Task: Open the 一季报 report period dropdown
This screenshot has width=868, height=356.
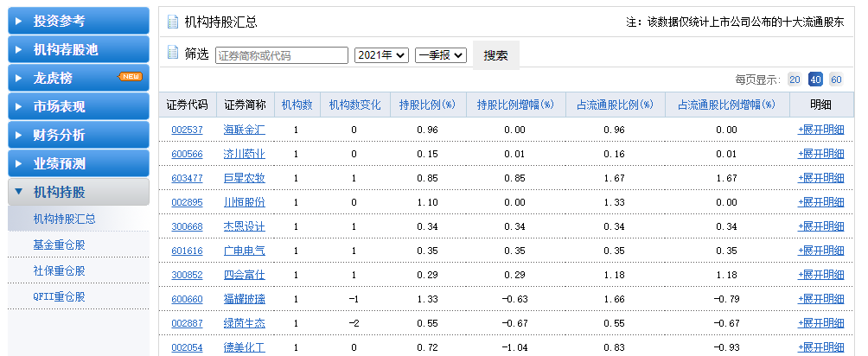Action: click(441, 55)
